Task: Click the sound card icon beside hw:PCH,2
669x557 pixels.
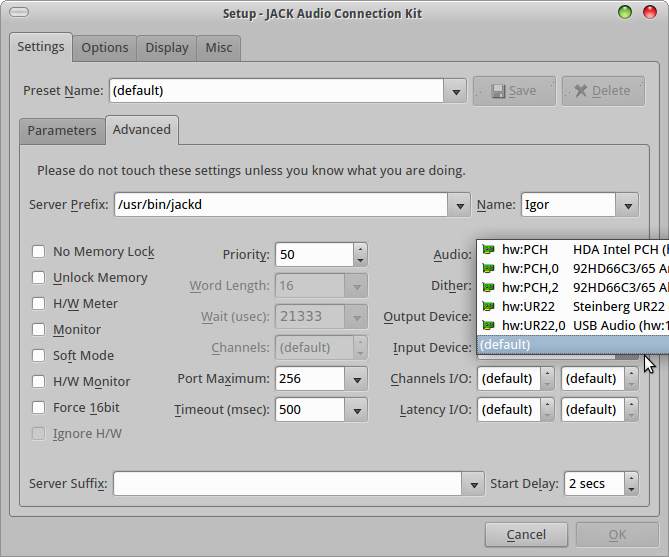Action: (488, 287)
